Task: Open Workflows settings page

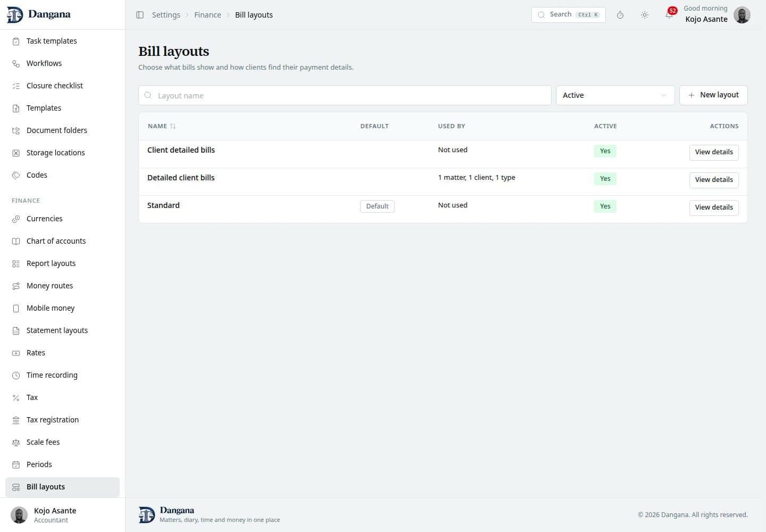Action: (x=62, y=63)
